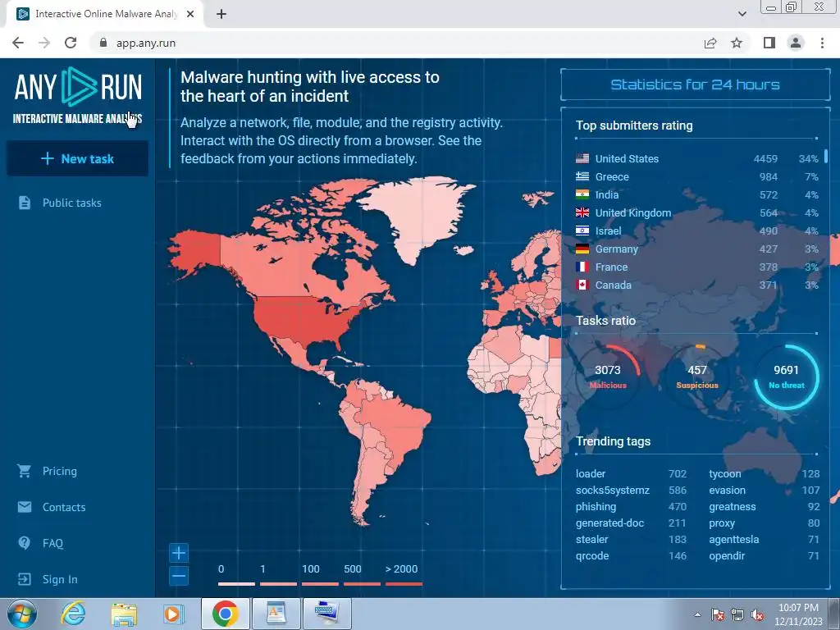
Task: Click the ANY.RUN logo
Action: point(78,96)
